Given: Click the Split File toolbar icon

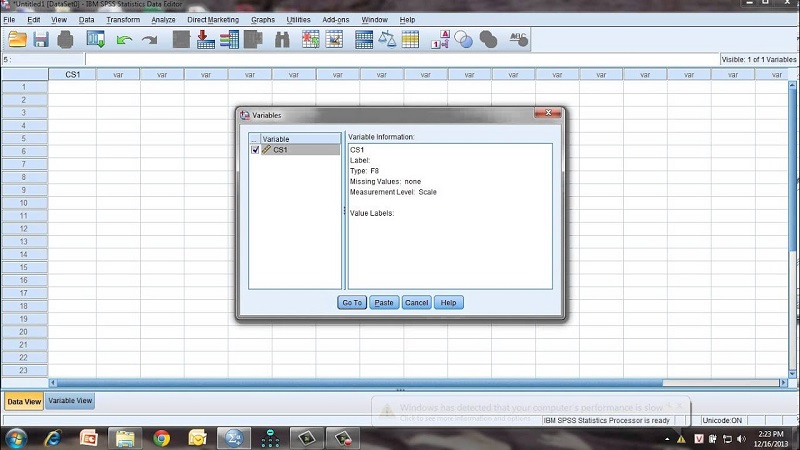Looking at the screenshot, I should 364,39.
